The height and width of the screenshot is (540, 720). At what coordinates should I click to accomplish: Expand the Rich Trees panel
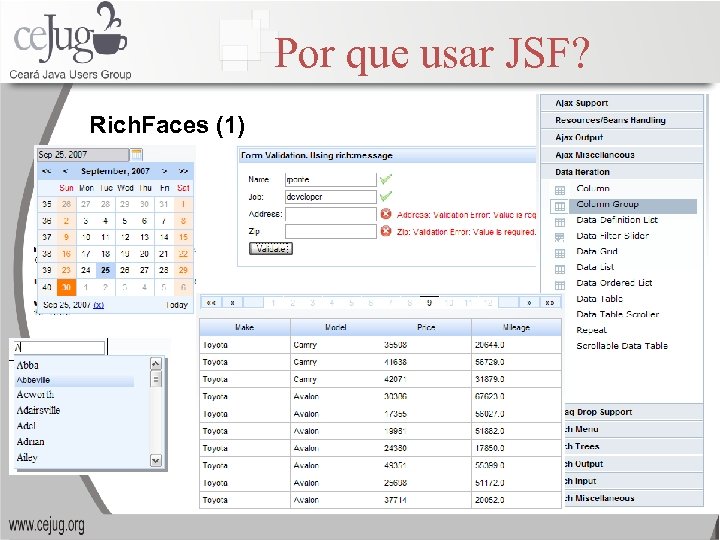(633, 446)
